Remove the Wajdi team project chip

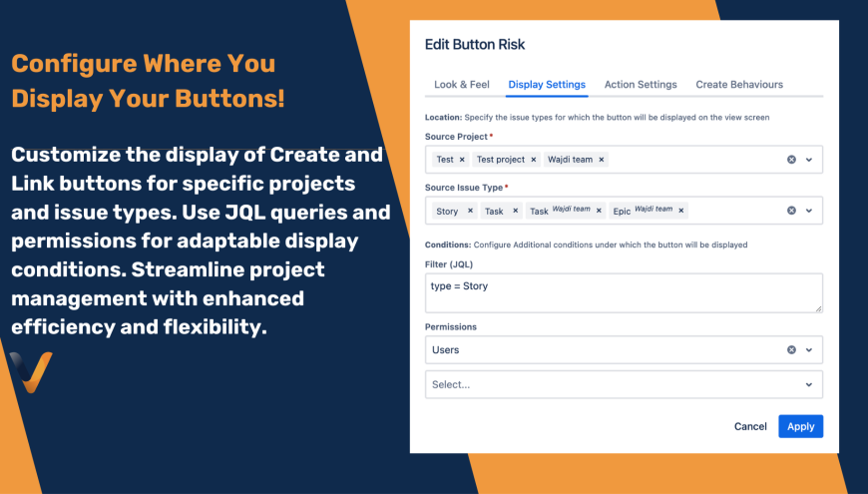(602, 160)
